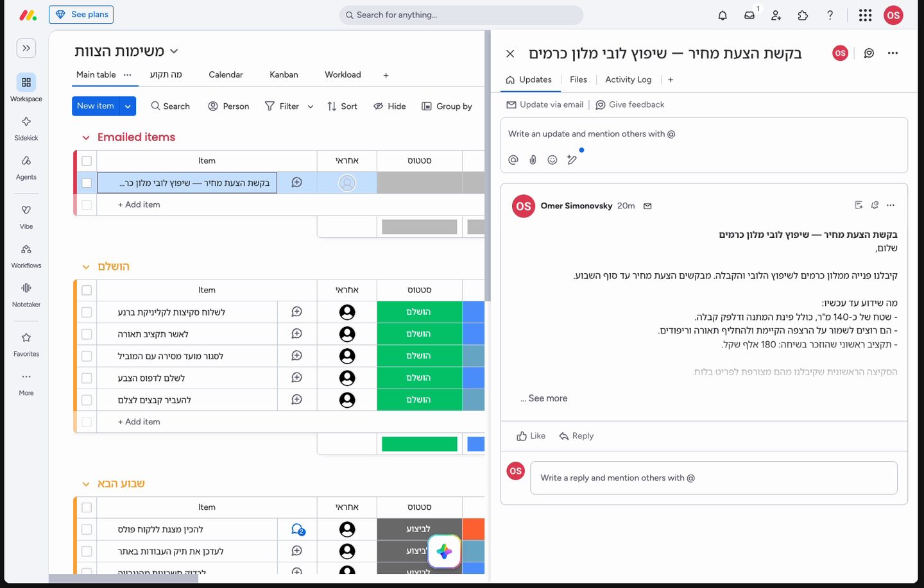Switch to the Kanban view tab

coord(284,74)
